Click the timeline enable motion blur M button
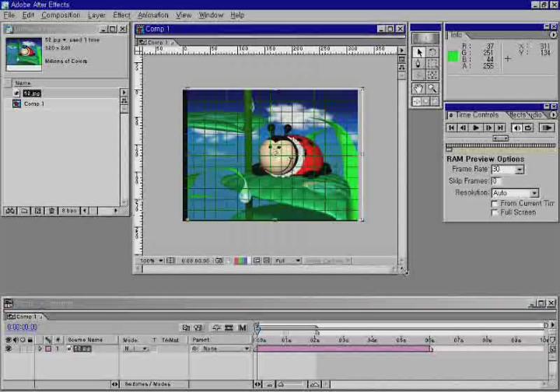Image resolution: width=560 pixels, height=392 pixels. click(243, 327)
